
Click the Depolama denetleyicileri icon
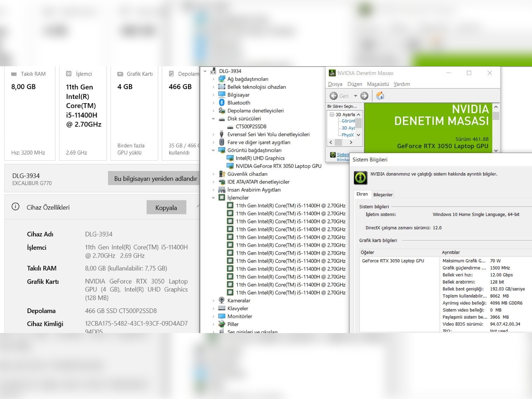point(222,110)
